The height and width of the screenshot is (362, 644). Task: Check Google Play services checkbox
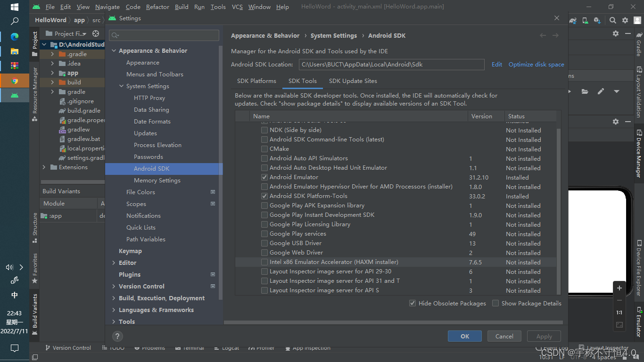tap(264, 234)
